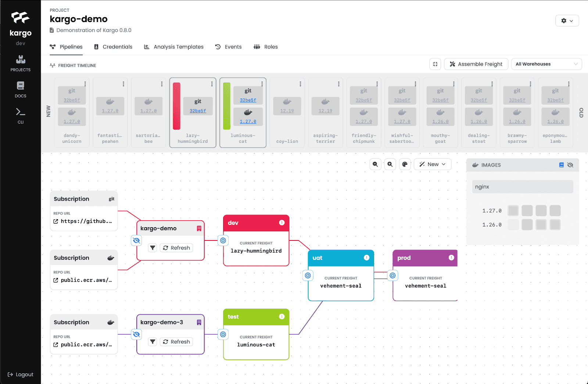Open the All Warehouses dropdown
588x384 pixels.
[546, 64]
